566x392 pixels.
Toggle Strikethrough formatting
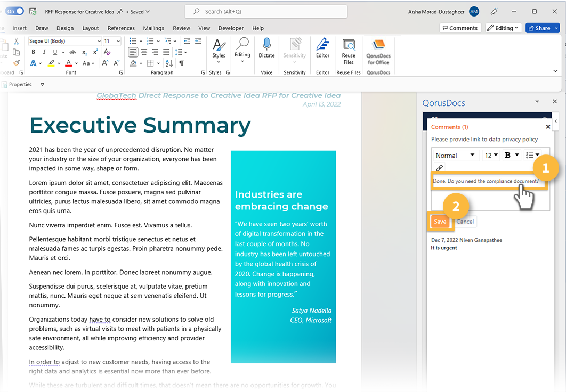[73, 52]
